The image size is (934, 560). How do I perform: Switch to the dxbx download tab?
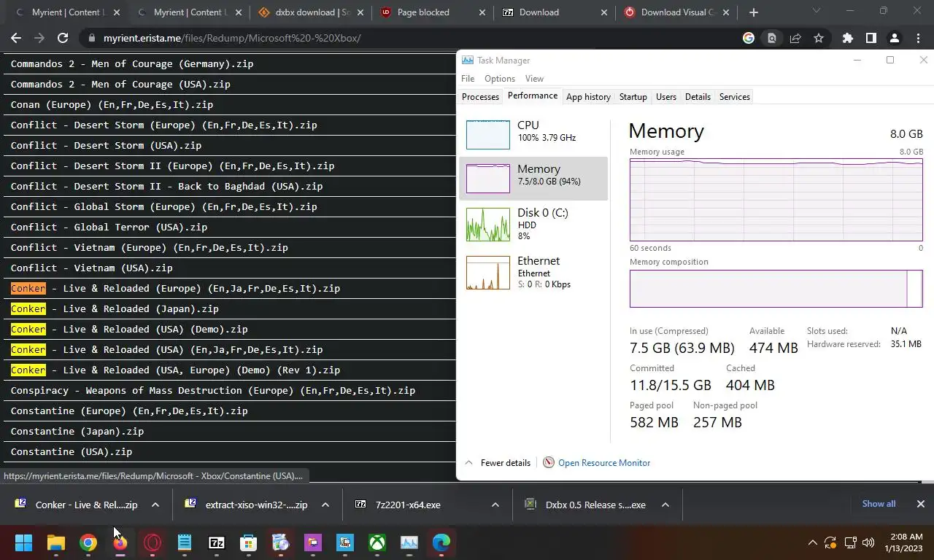click(310, 12)
